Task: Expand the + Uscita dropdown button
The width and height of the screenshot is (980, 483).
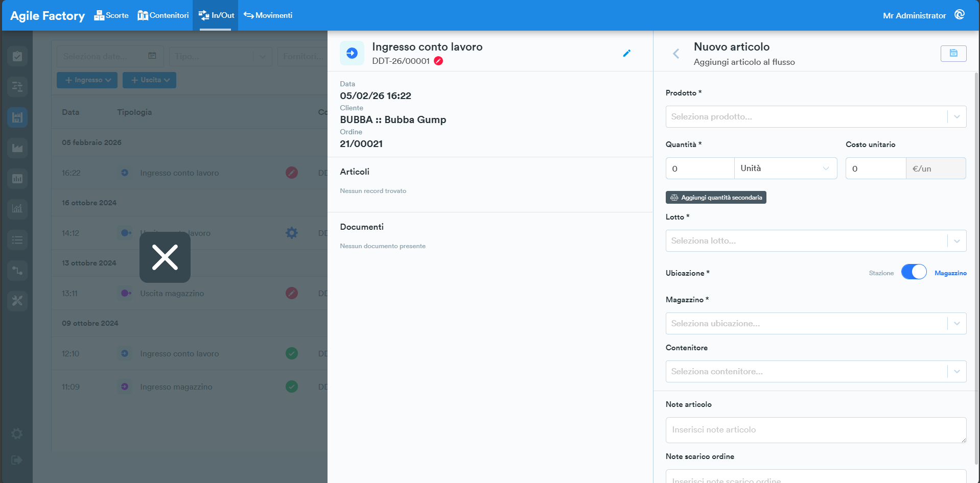Action: [x=149, y=80]
